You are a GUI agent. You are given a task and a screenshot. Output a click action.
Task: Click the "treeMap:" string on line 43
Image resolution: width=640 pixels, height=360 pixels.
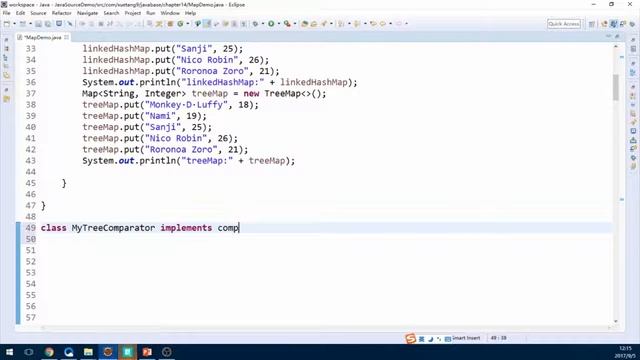point(207,161)
